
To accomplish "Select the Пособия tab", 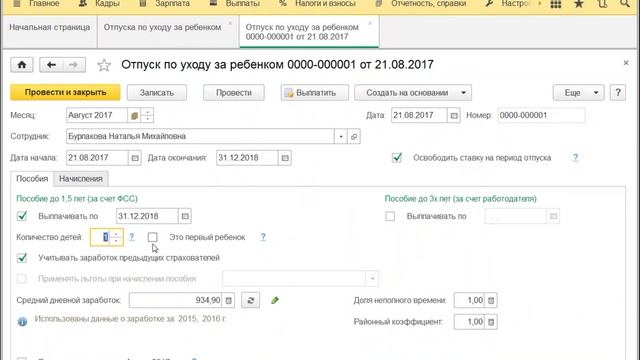I will (x=32, y=179).
